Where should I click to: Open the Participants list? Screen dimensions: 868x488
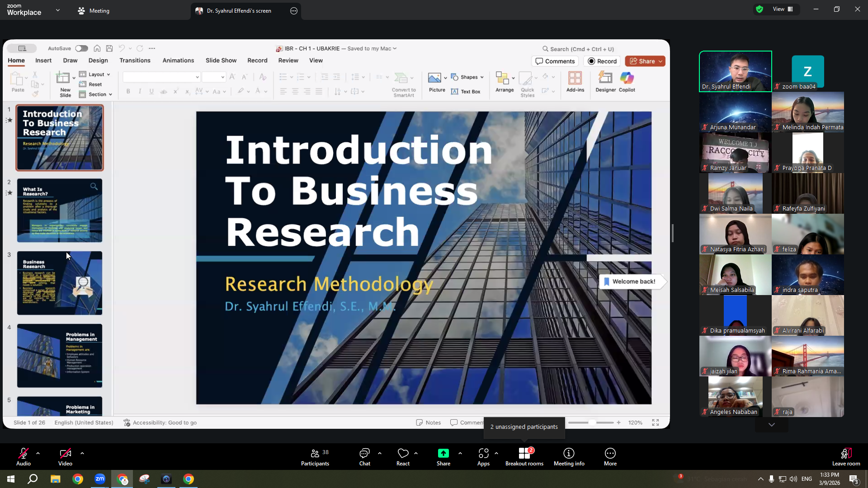click(x=315, y=456)
